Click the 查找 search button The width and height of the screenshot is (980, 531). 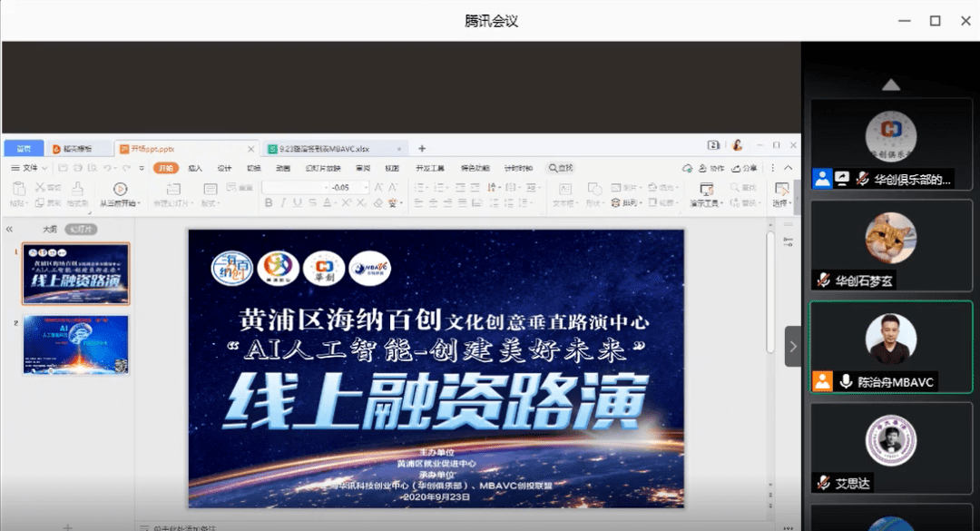coord(560,168)
